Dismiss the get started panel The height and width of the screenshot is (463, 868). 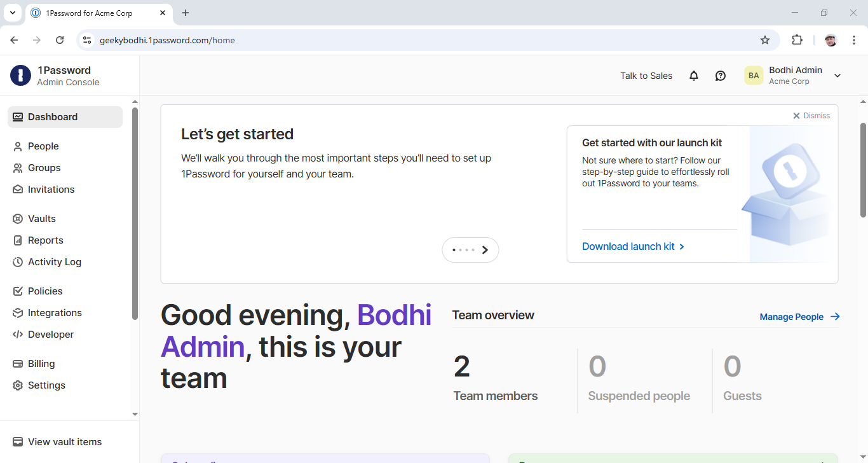(x=811, y=116)
